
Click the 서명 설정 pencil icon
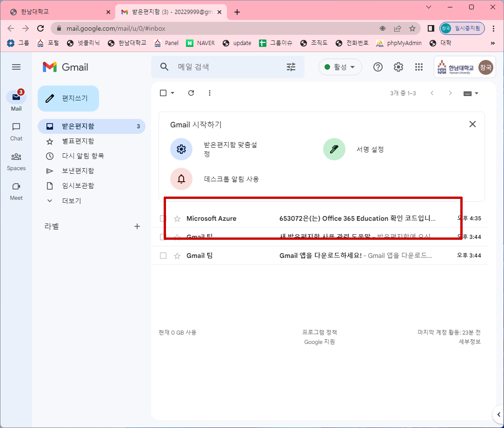(x=334, y=149)
